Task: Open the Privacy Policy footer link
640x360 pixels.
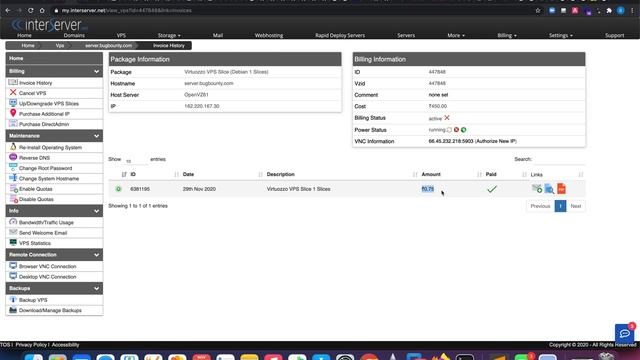Action: (31, 345)
